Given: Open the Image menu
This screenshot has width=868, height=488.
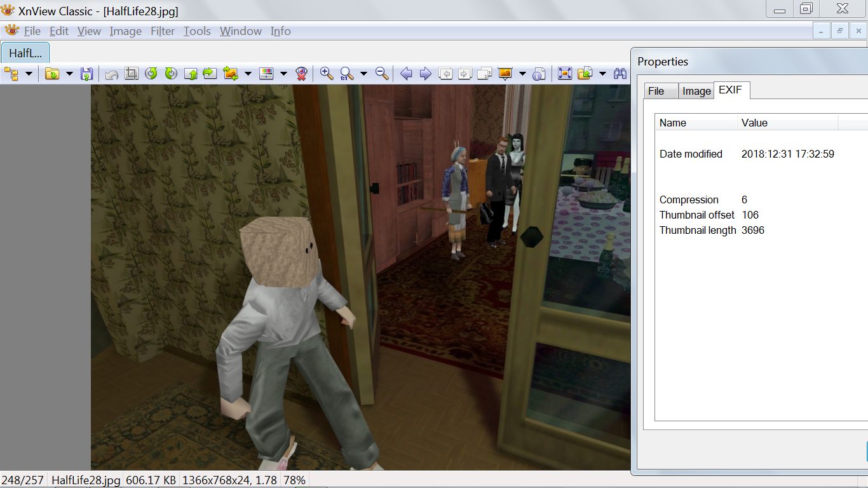Looking at the screenshot, I should coord(125,31).
